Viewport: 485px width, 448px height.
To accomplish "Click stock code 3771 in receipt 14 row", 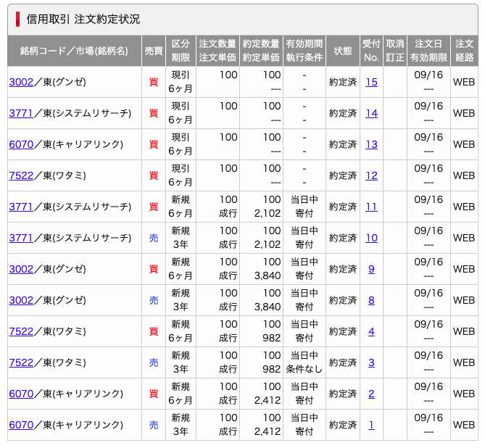I will [x=21, y=113].
